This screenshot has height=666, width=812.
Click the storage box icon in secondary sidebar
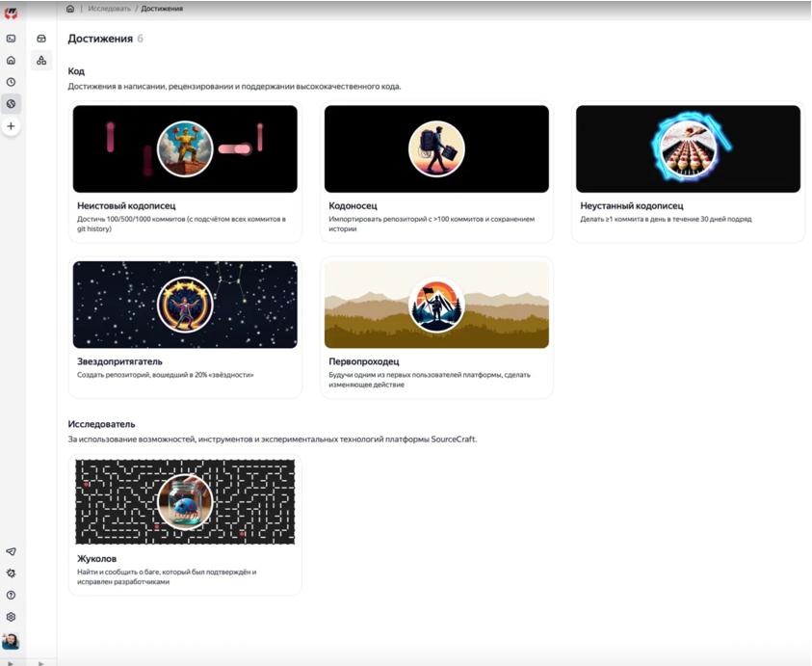41,39
